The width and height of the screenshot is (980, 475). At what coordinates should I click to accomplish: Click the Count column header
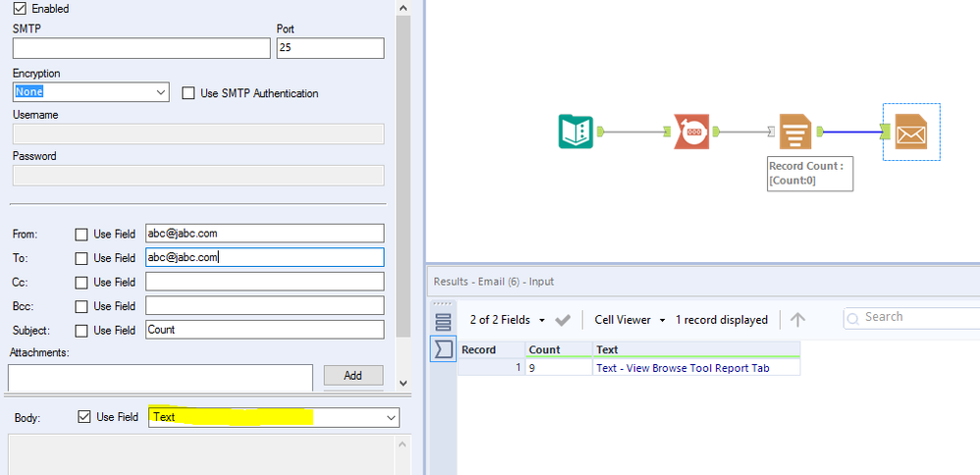click(559, 350)
